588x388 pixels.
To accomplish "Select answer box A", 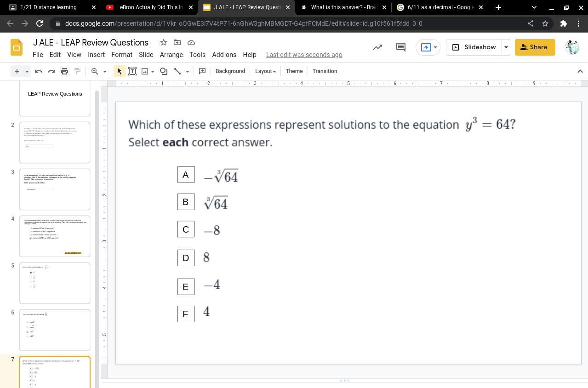I will click(x=186, y=175).
